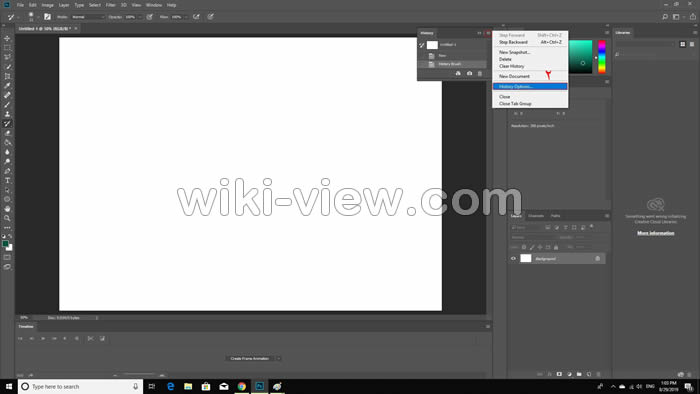Viewport: 700px width, 394px height.
Task: Open Create Frame Animation dropdown arrow
Action: click(x=279, y=358)
